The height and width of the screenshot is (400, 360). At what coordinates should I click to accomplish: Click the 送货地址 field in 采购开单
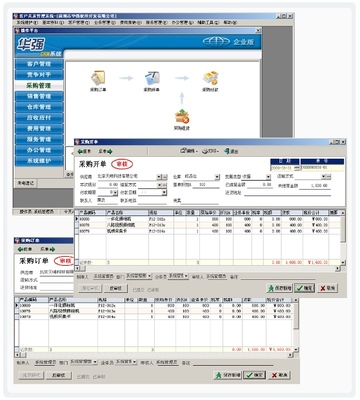pyautogui.click(x=287, y=193)
